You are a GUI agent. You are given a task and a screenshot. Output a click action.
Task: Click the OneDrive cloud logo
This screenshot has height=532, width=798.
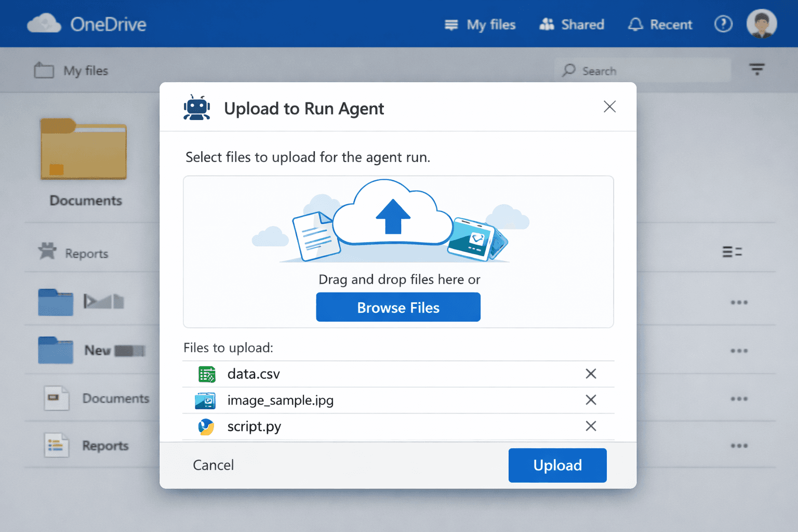(44, 23)
